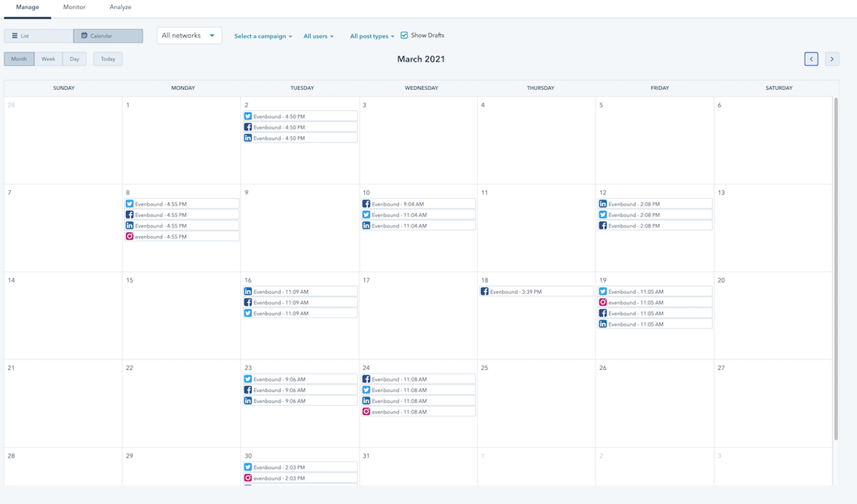This screenshot has width=857, height=504.
Task: Click the SATURDAY column header
Action: 779,88
